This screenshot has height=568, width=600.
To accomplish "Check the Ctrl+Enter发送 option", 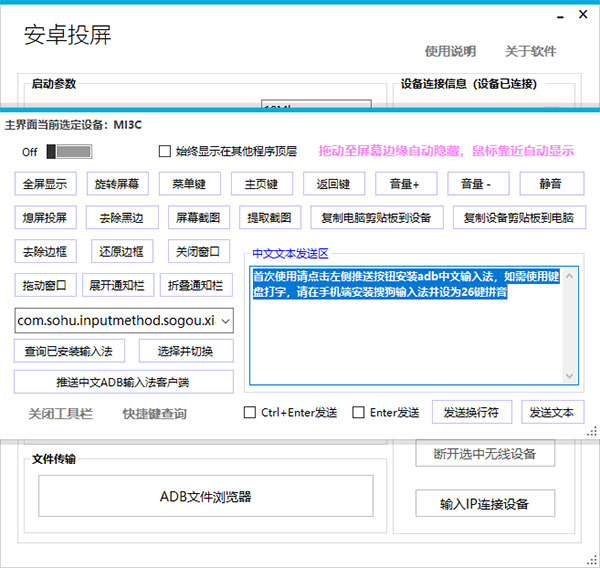I will click(x=251, y=413).
